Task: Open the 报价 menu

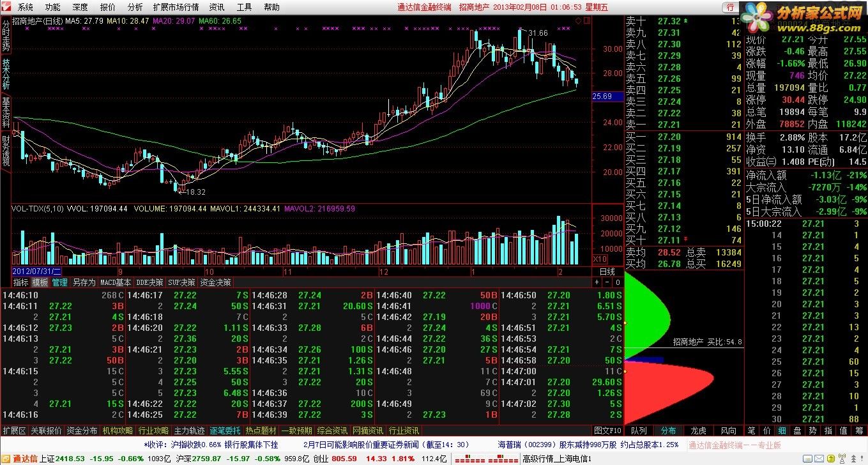Action: coord(107,7)
